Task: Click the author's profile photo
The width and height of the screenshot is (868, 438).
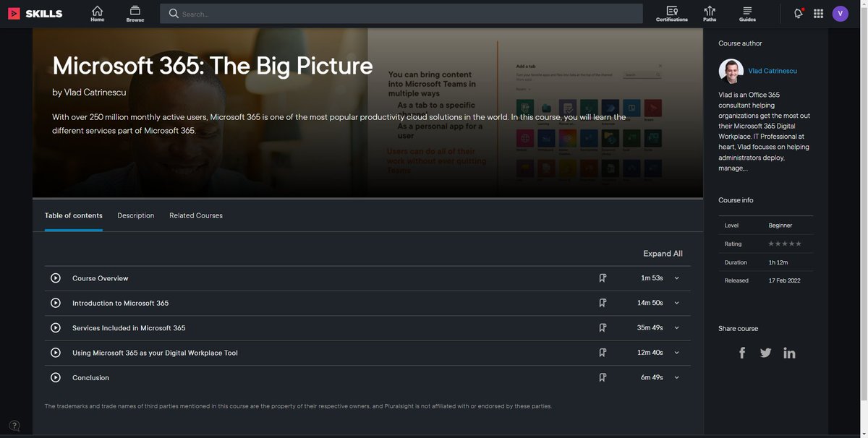Action: pyautogui.click(x=731, y=72)
